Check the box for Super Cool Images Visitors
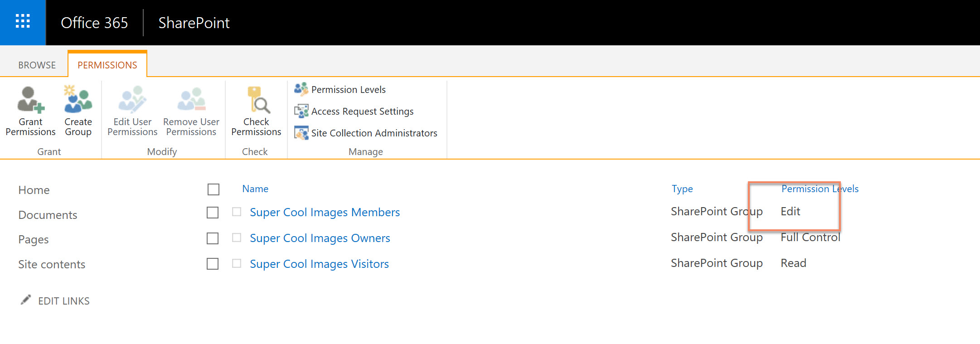980x344 pixels. point(213,264)
